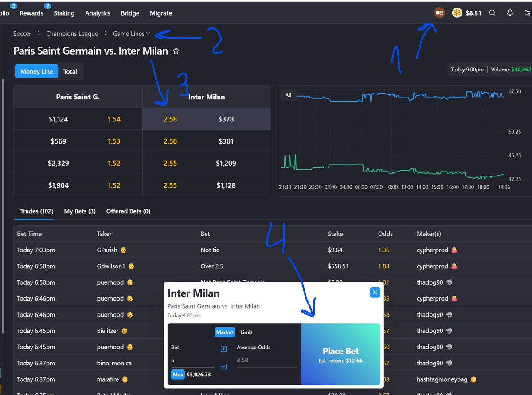
Task: Click the brown user avatar icon
Action: tap(439, 13)
